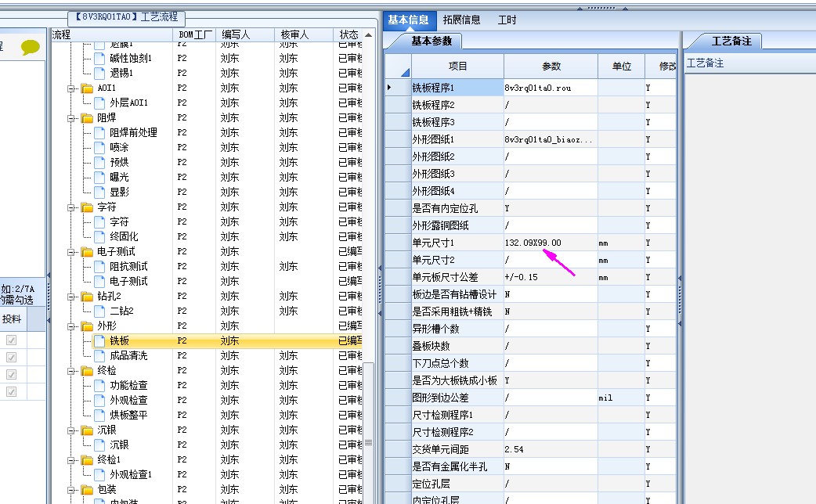Image resolution: width=816 pixels, height=504 pixels.
Task: Click the AOI1 folder icon
Action: (87, 88)
